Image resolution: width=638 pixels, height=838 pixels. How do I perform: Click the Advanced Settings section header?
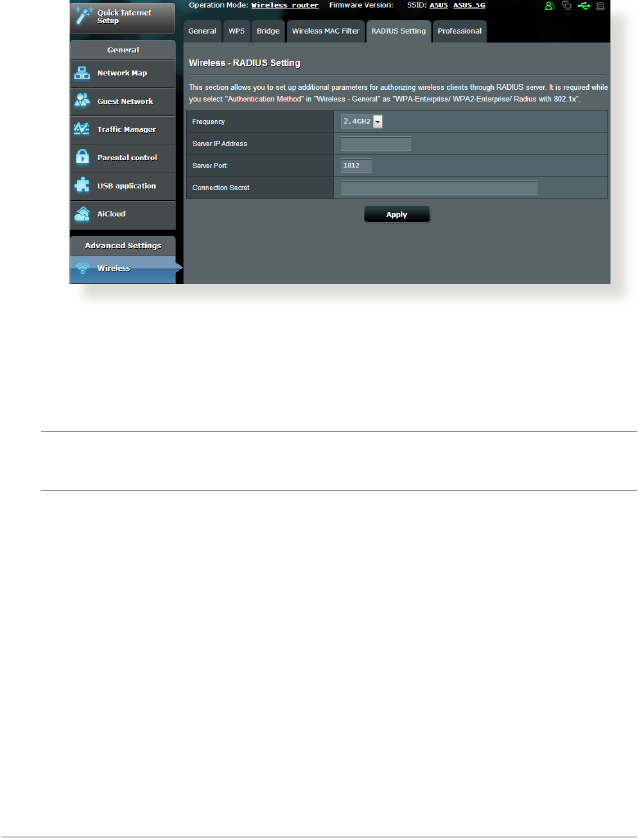coord(123,245)
